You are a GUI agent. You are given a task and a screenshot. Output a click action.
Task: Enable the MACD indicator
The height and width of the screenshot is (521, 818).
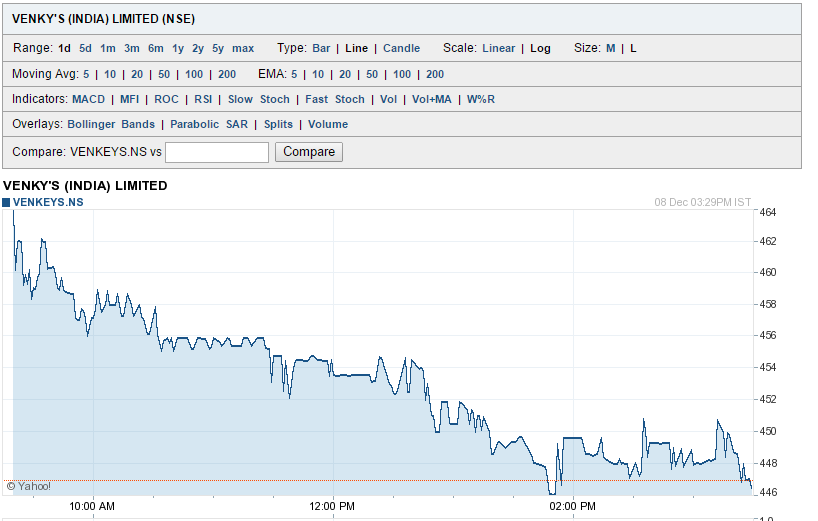click(x=89, y=100)
